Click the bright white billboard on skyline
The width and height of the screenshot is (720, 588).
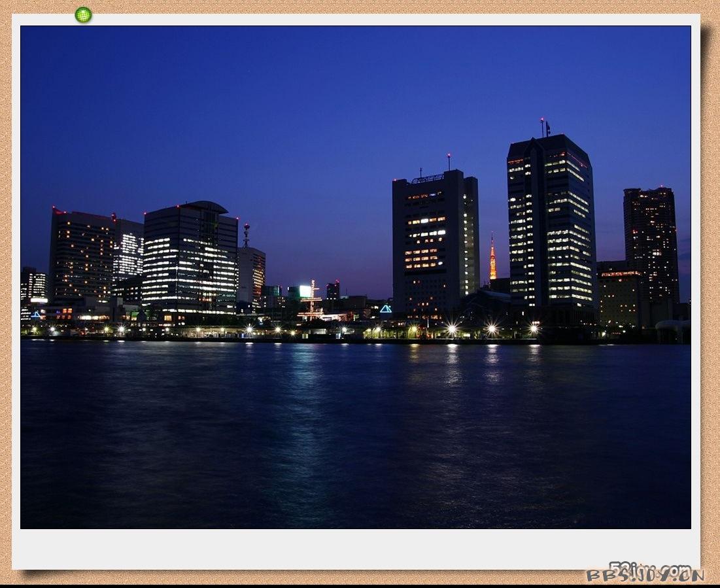(x=305, y=291)
